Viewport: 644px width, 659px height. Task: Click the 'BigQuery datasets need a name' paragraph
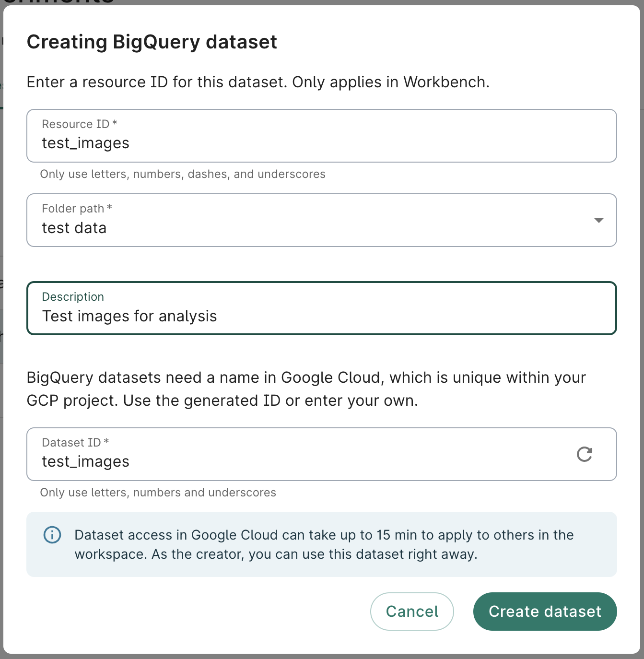306,389
